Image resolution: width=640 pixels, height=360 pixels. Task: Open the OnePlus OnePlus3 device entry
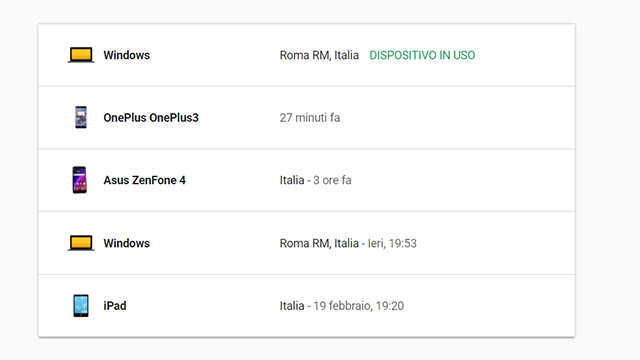coord(307,118)
